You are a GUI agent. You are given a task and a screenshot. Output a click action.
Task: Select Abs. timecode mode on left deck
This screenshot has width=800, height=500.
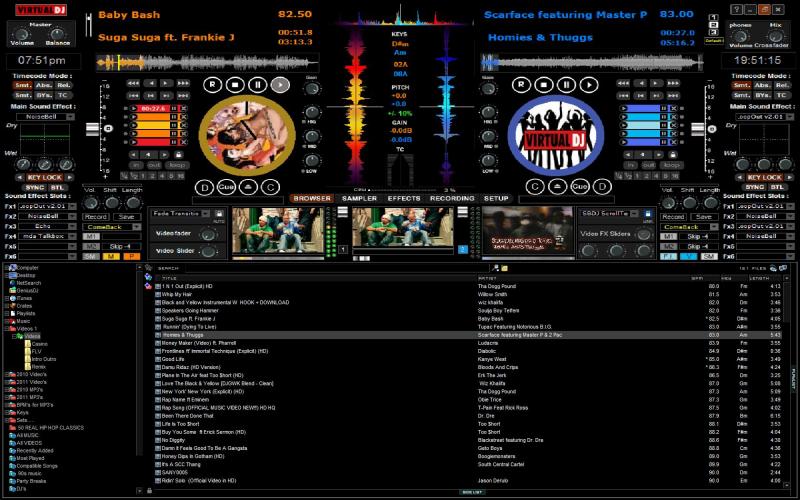click(x=43, y=86)
